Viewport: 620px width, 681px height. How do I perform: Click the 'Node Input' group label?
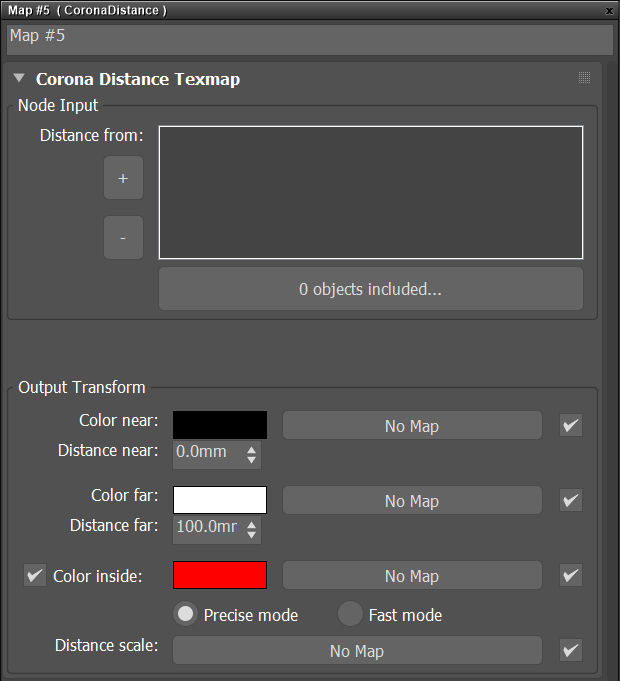[58, 106]
